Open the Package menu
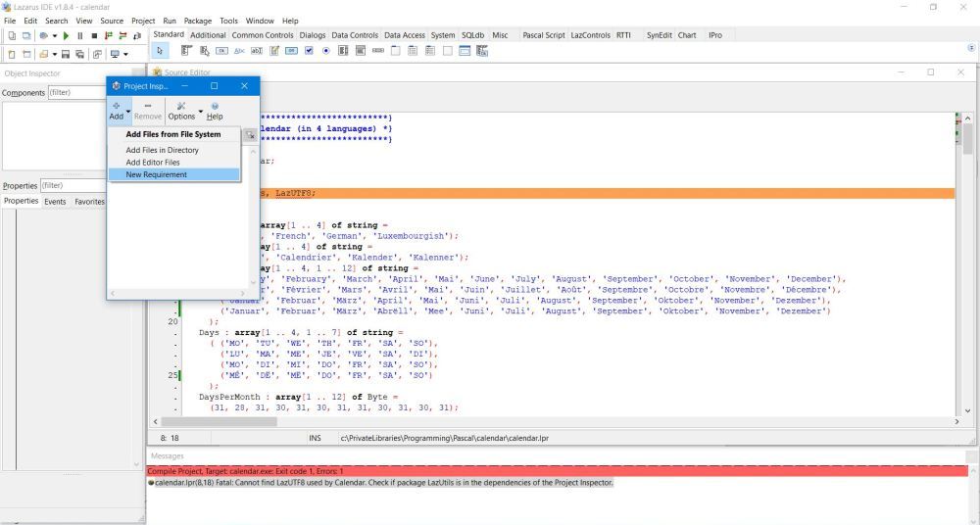Image resolution: width=980 pixels, height=525 pixels. [x=198, y=21]
